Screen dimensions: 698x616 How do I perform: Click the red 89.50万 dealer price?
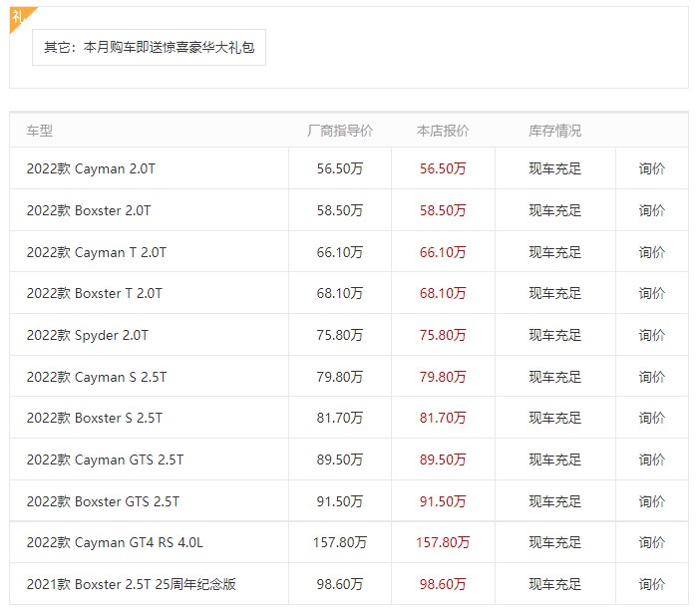pos(443,460)
